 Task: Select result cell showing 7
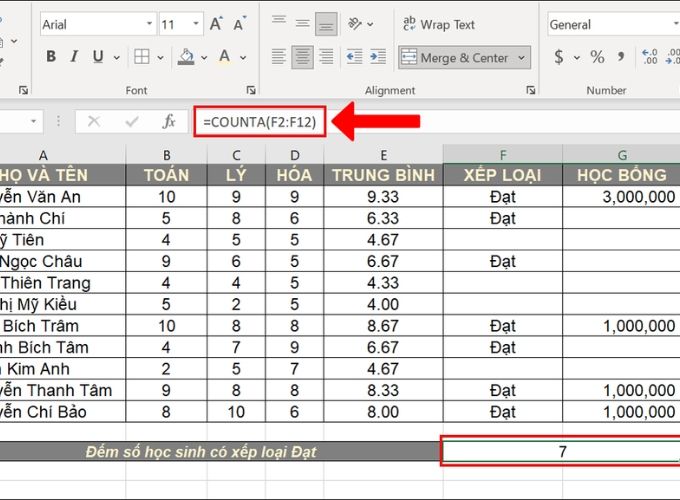(x=562, y=451)
